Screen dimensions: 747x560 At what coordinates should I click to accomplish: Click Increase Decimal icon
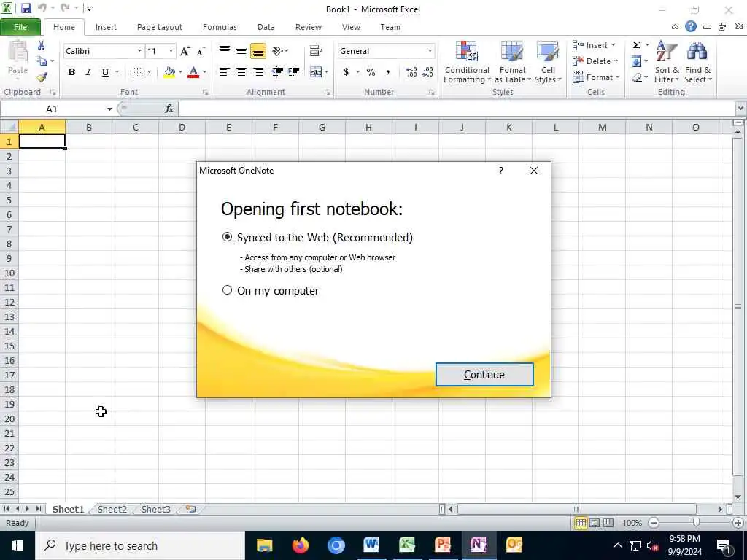tap(411, 72)
